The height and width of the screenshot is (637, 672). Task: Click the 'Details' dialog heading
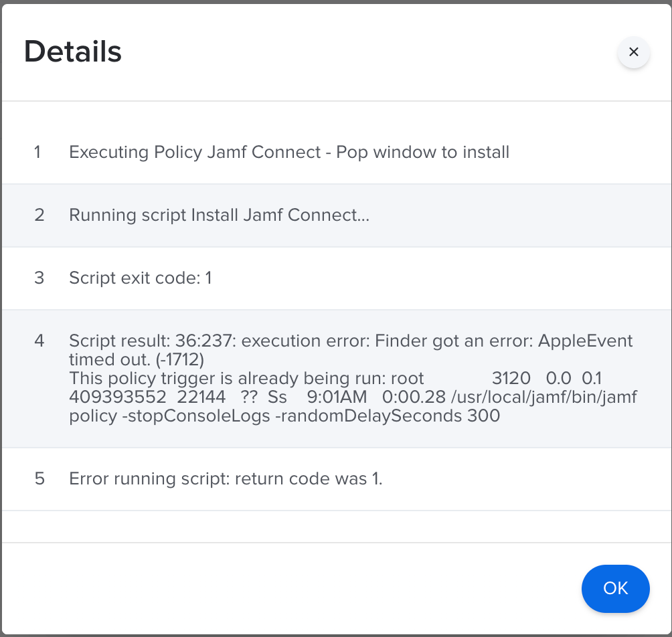click(x=73, y=52)
